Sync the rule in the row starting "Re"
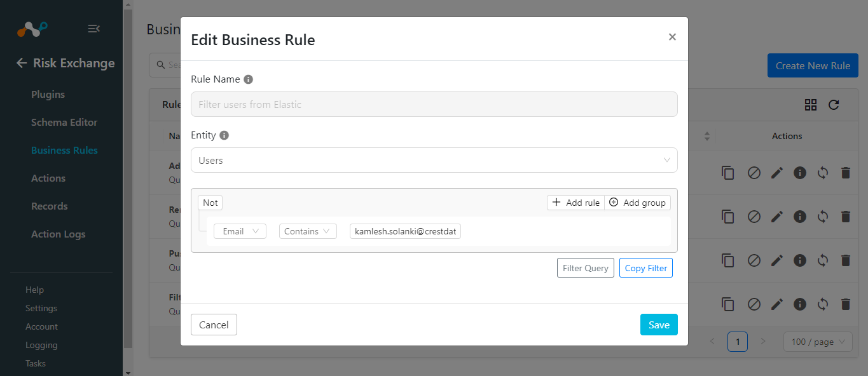The image size is (868, 376). [823, 217]
